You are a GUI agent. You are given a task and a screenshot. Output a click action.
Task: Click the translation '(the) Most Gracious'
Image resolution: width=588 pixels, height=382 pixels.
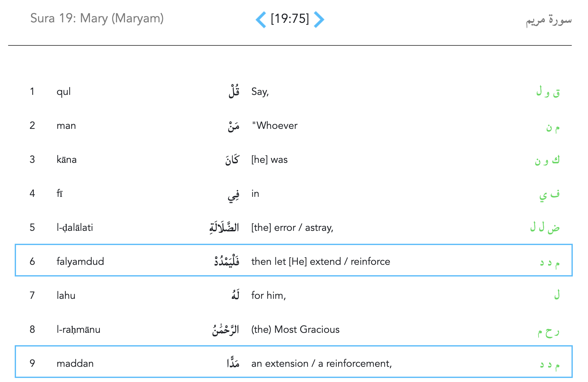coord(295,329)
